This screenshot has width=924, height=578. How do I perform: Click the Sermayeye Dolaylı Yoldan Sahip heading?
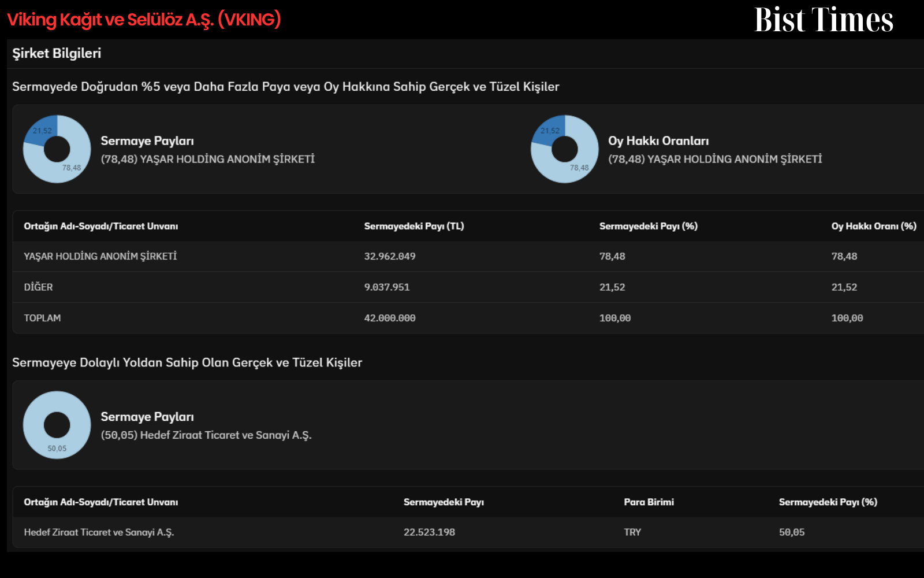(187, 362)
